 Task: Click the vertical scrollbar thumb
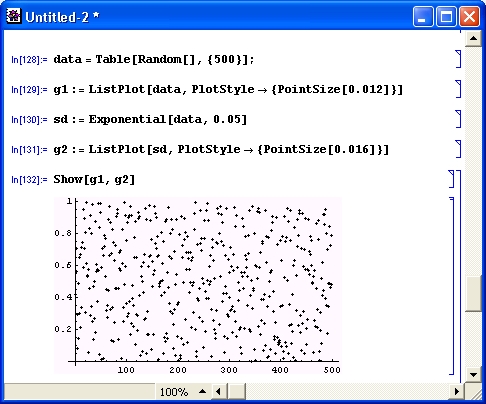473,293
